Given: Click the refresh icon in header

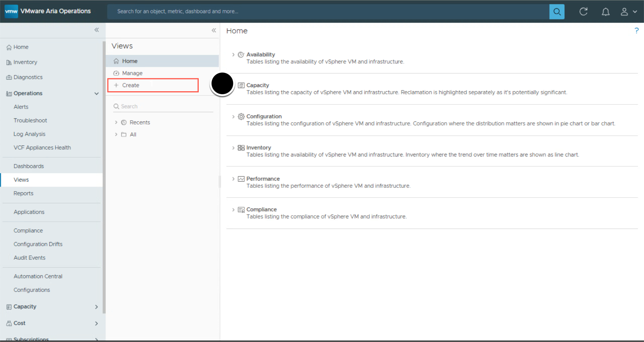Looking at the screenshot, I should (x=583, y=12).
